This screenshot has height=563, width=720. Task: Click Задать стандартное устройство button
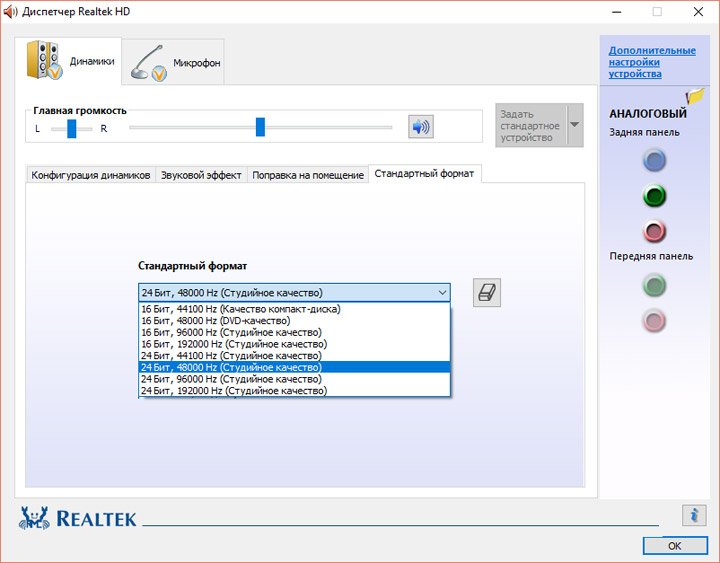(531, 125)
